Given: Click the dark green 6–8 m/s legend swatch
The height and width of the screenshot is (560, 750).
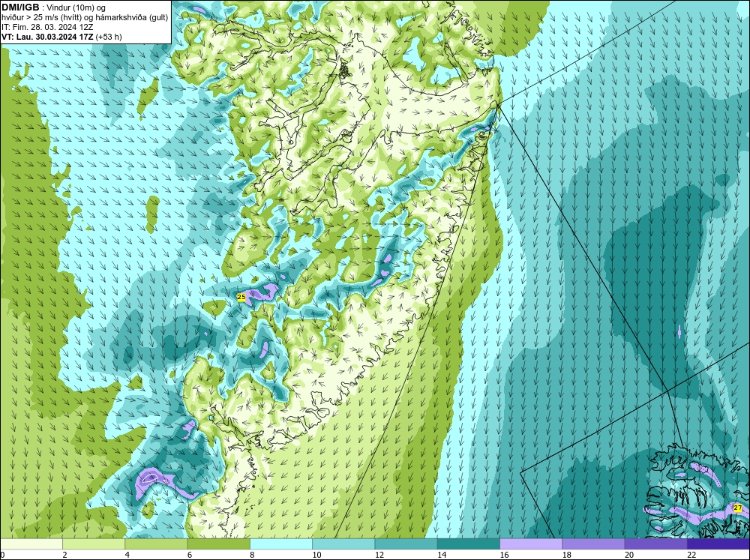Looking at the screenshot, I should click(x=218, y=544).
